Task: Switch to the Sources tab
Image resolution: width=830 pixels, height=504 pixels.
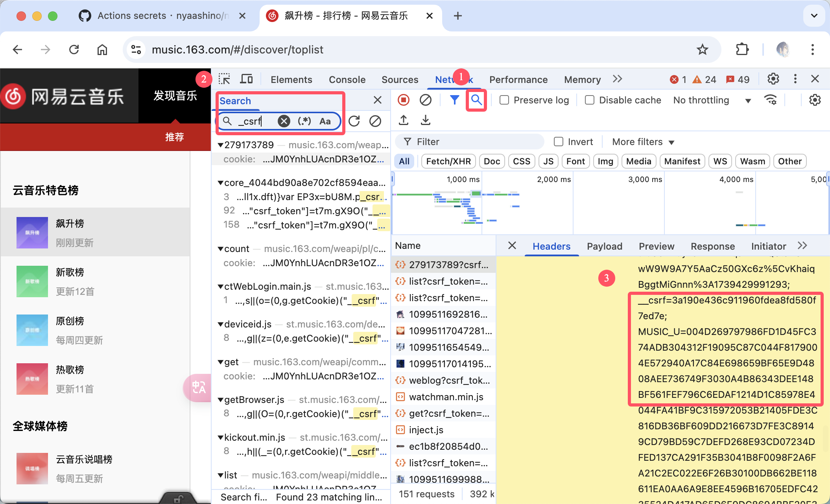Action: (x=400, y=79)
